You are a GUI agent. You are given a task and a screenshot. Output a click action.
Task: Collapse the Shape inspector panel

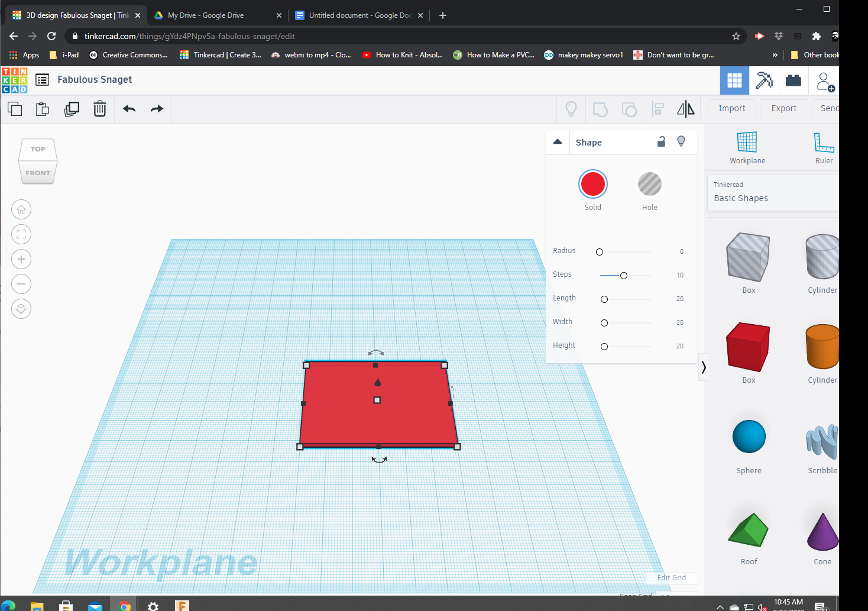pyautogui.click(x=558, y=141)
